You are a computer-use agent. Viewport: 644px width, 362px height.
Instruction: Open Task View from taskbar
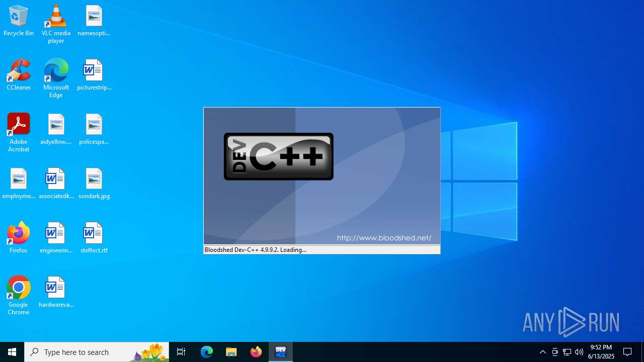click(181, 352)
